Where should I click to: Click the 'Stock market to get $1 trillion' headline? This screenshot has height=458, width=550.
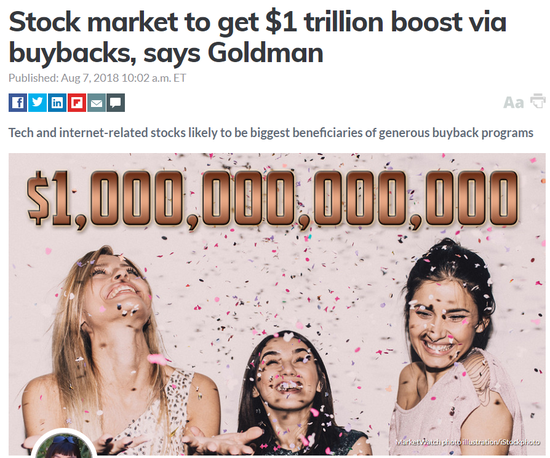(257, 22)
